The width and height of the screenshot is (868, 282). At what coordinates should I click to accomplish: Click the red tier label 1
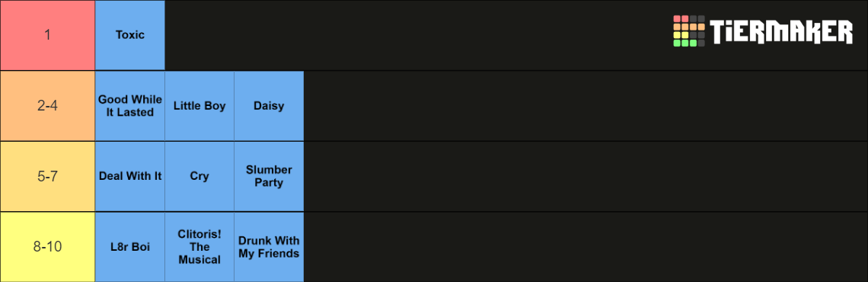click(48, 35)
